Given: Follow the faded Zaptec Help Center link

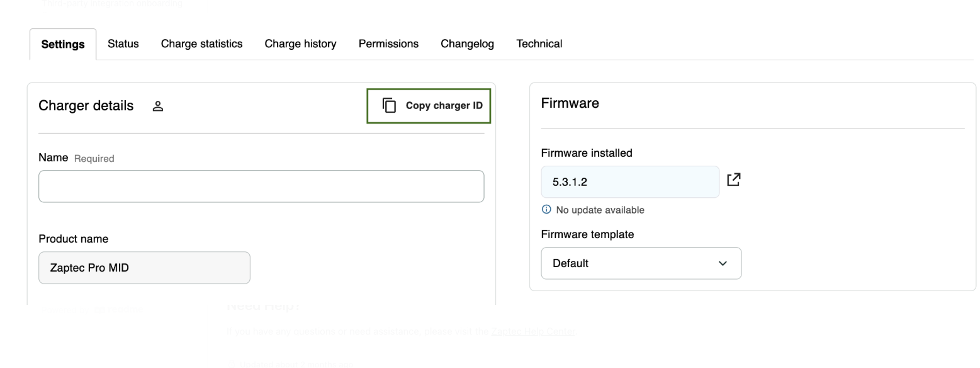Looking at the screenshot, I should (533, 331).
